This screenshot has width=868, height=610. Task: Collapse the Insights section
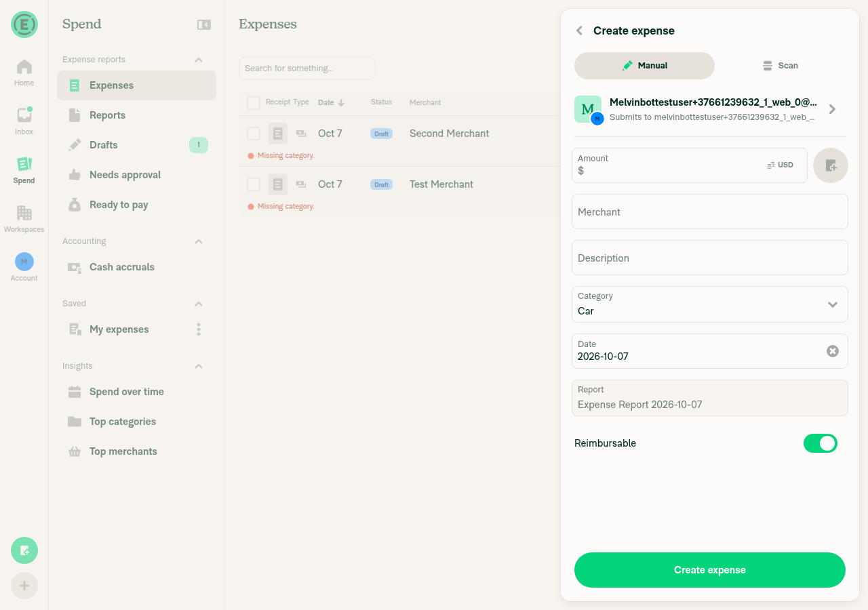click(x=199, y=366)
